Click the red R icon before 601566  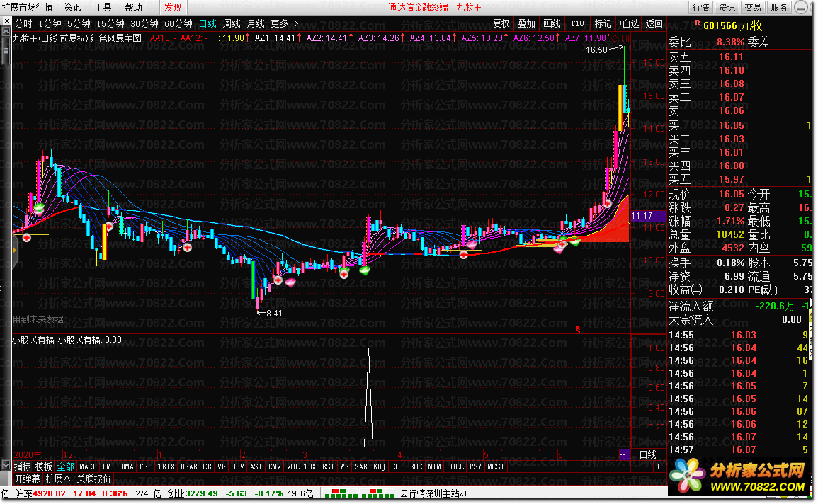[x=698, y=23]
